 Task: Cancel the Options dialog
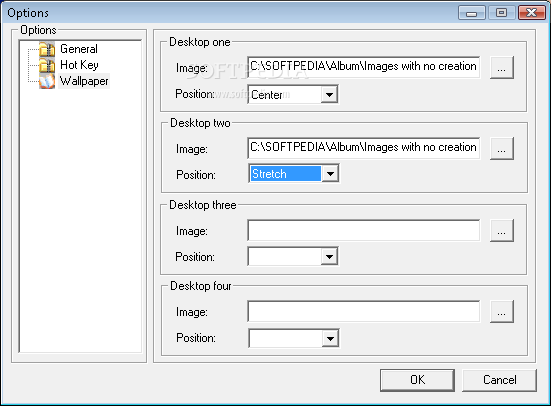pyautogui.click(x=499, y=380)
